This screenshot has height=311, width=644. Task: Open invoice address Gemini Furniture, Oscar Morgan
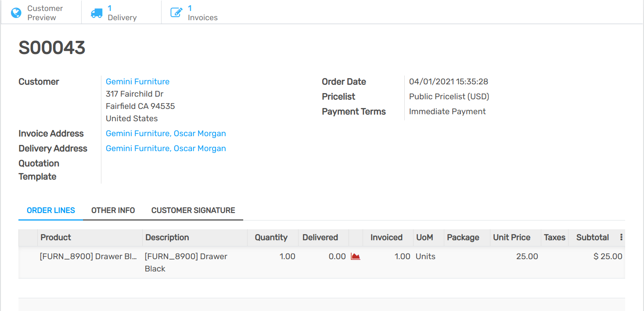[x=165, y=134]
